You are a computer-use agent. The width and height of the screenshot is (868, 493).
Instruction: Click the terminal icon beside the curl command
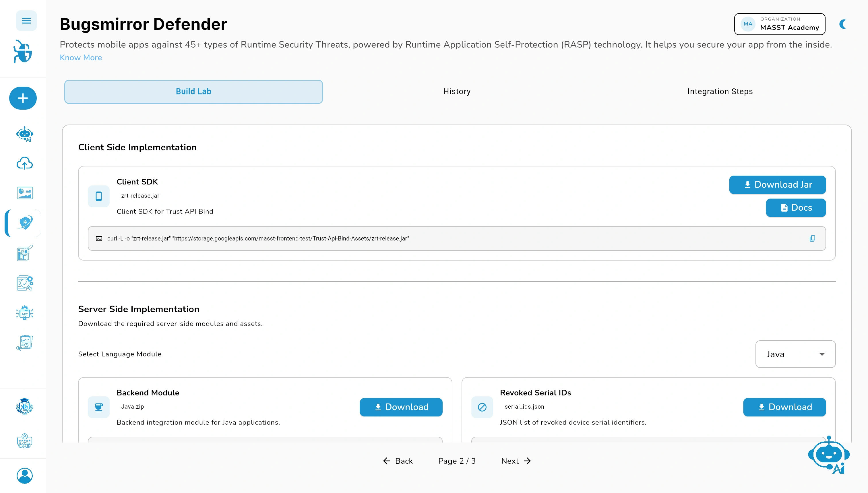coord(99,238)
